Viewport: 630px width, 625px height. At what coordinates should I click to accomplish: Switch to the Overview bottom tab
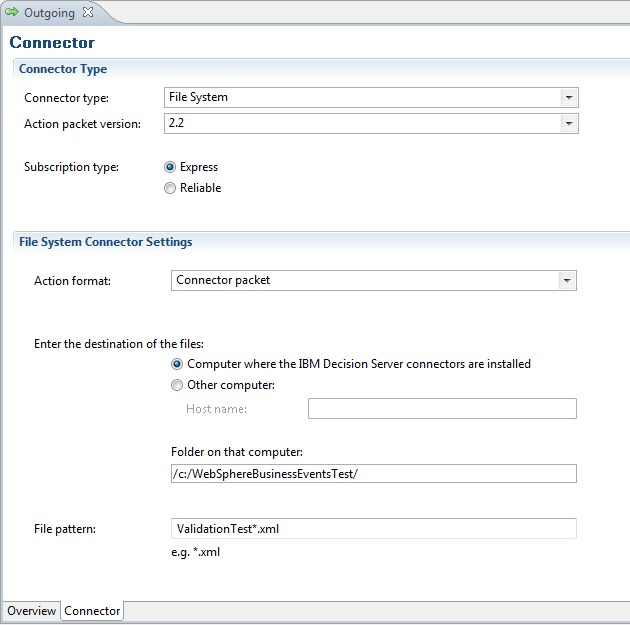(x=31, y=611)
